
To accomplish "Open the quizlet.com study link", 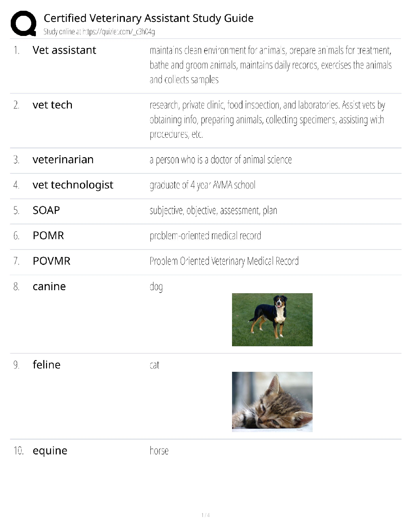I will pos(119,32).
